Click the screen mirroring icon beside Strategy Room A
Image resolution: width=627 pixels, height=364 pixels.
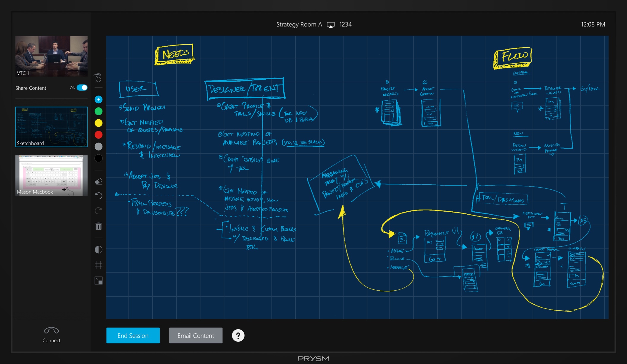click(330, 25)
